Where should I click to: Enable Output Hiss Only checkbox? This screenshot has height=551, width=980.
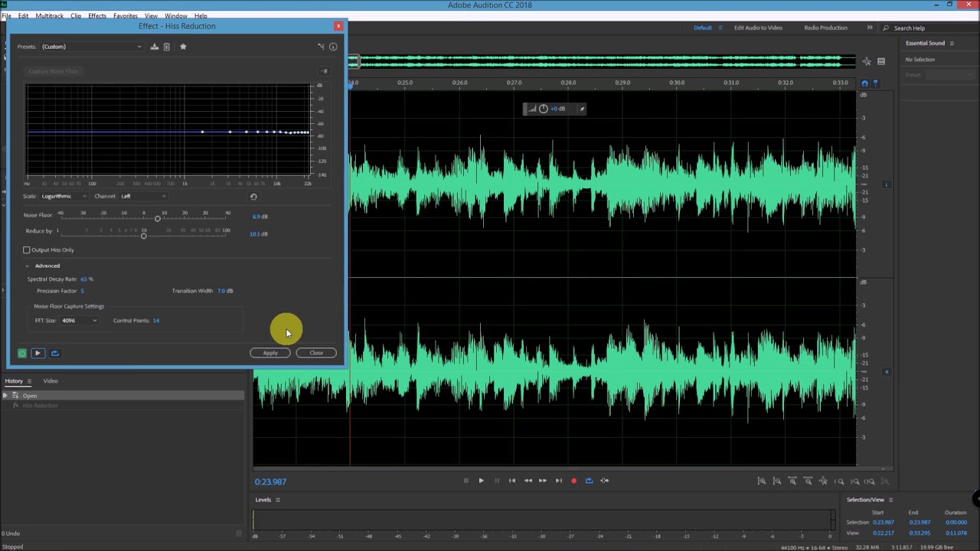click(x=27, y=250)
